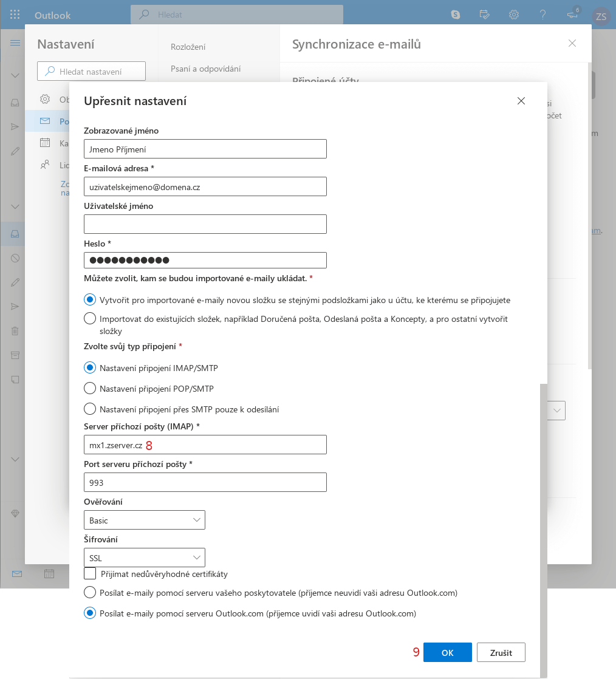Click the top Hledat search bar
The image size is (616, 679).
[x=237, y=15]
